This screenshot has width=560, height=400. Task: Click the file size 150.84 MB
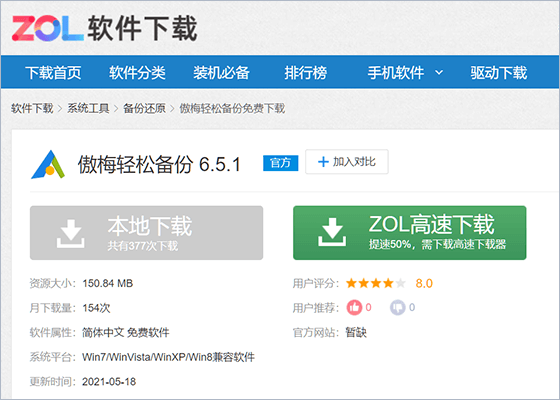pos(108,284)
